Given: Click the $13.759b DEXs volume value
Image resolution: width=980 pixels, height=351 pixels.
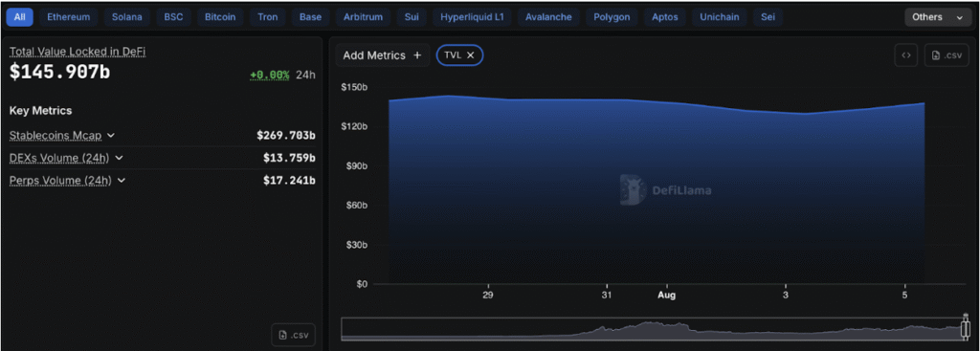Looking at the screenshot, I should (289, 158).
